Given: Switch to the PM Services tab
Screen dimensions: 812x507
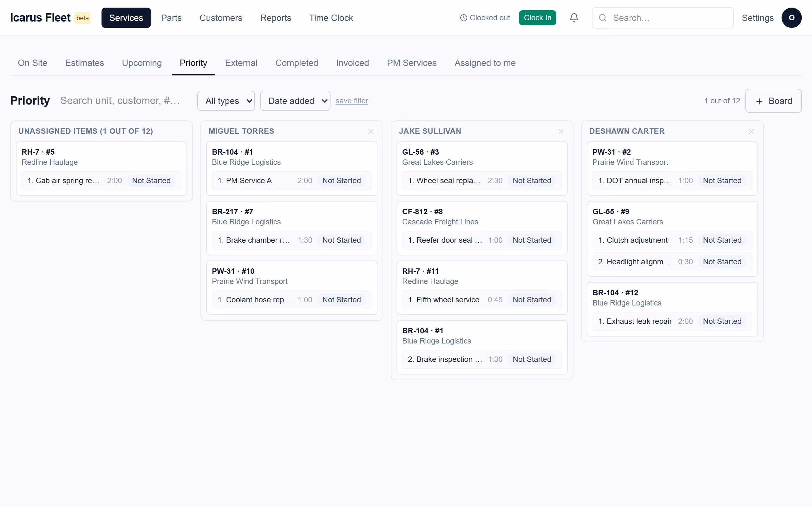Looking at the screenshot, I should click(411, 63).
